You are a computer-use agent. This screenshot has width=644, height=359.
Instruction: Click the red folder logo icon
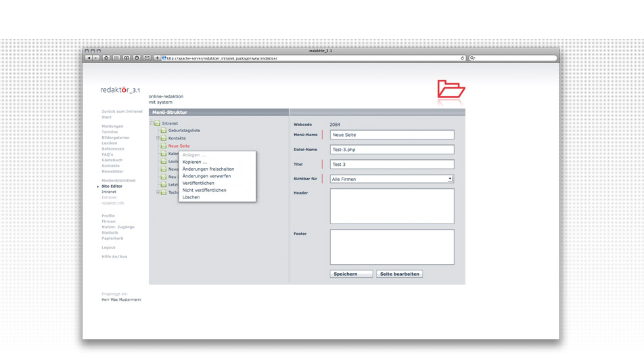pos(451,90)
